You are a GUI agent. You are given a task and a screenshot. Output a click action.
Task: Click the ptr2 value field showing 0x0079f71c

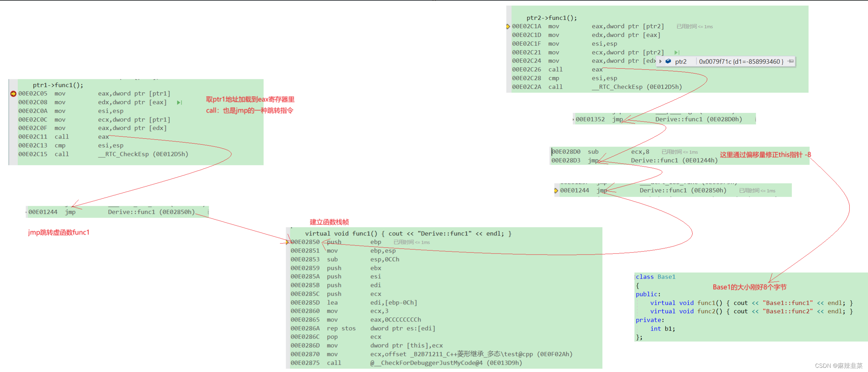tap(740, 61)
